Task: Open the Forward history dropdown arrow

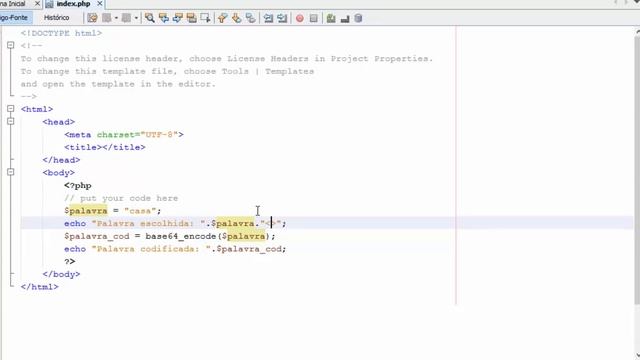Action: click(x=136, y=18)
